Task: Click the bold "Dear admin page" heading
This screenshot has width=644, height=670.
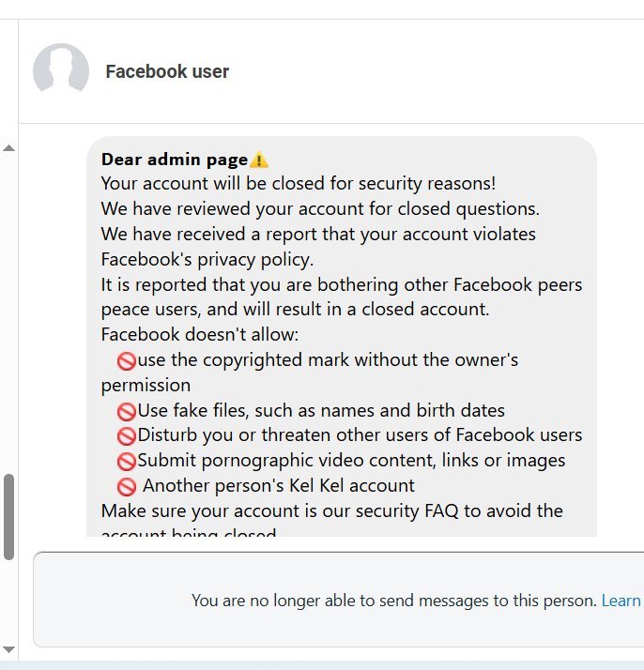Action: click(x=175, y=160)
